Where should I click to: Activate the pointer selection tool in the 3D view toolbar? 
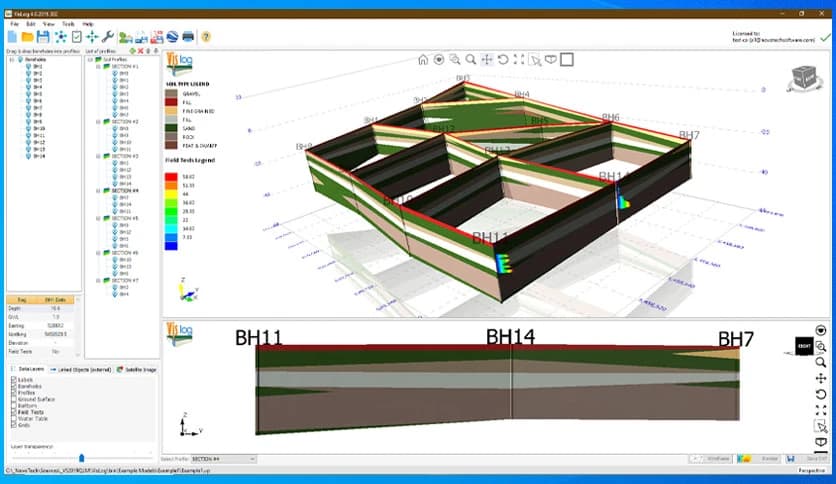[535, 60]
